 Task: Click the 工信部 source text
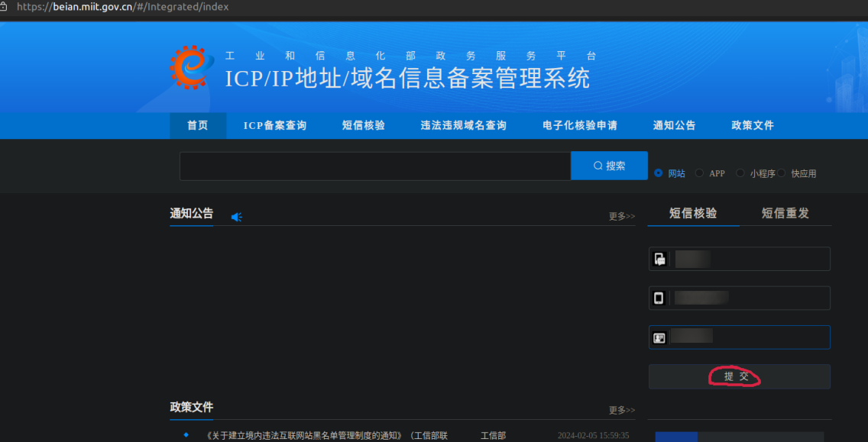point(494,436)
